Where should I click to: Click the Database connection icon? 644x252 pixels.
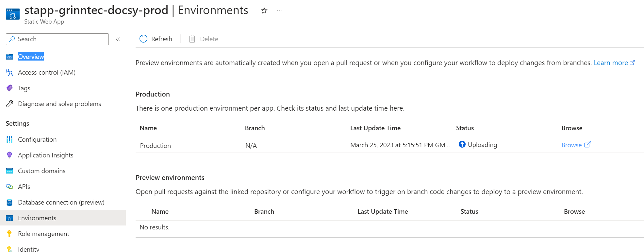[9, 202]
